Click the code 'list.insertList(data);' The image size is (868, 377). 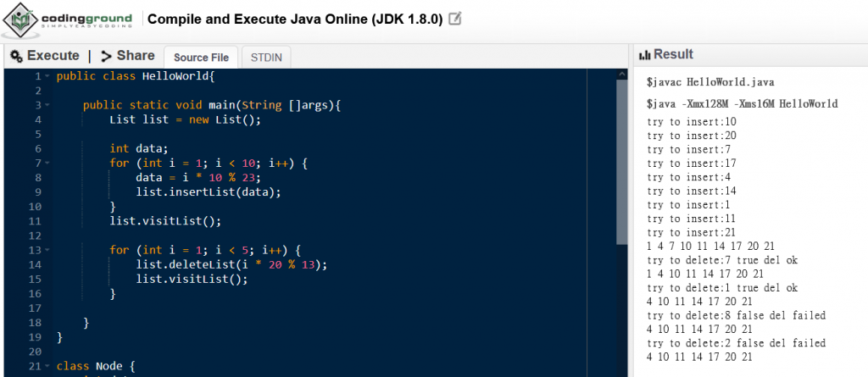(x=209, y=192)
